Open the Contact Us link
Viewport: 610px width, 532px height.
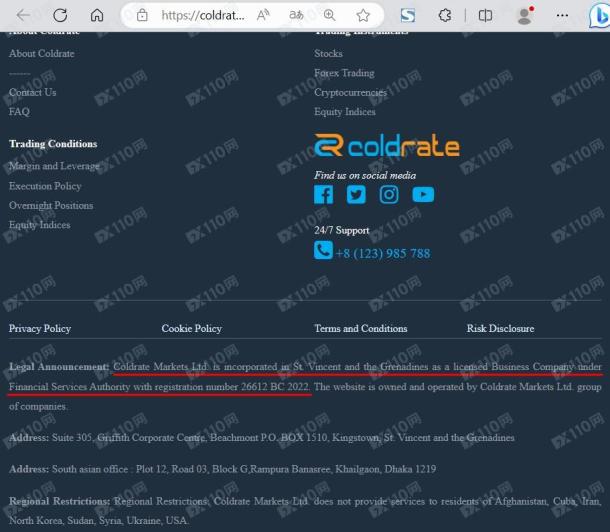33,93
